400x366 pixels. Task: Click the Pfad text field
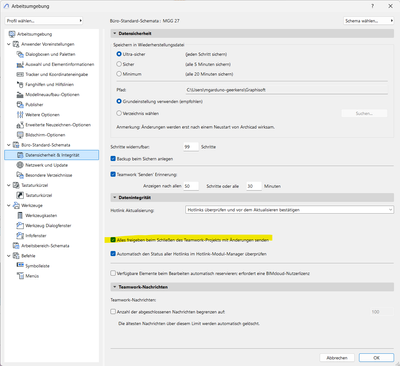287,90
